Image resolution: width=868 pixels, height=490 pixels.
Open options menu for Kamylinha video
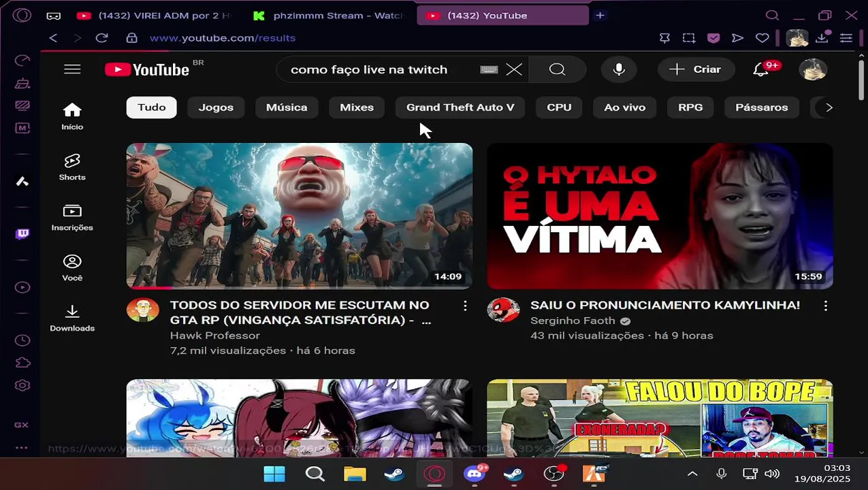tap(825, 306)
